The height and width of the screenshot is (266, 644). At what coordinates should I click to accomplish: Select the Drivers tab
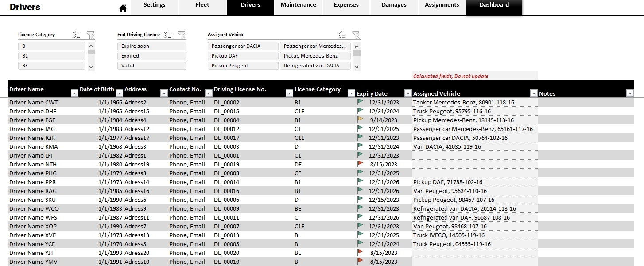(250, 7)
